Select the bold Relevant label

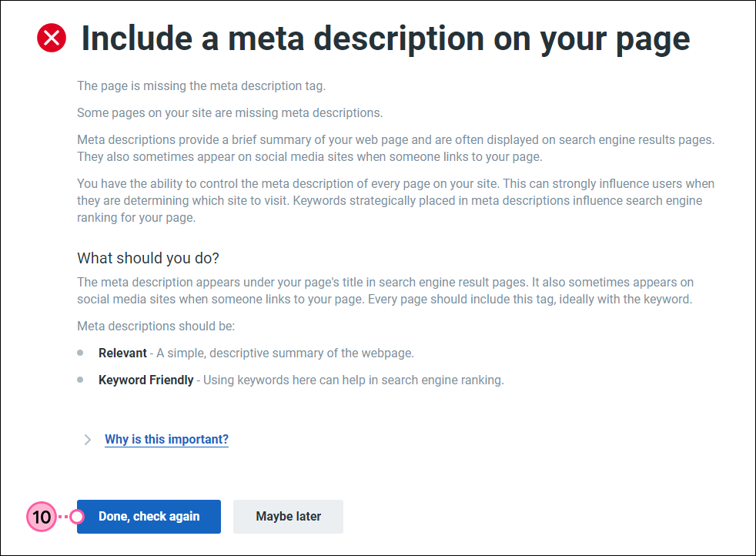(x=122, y=353)
